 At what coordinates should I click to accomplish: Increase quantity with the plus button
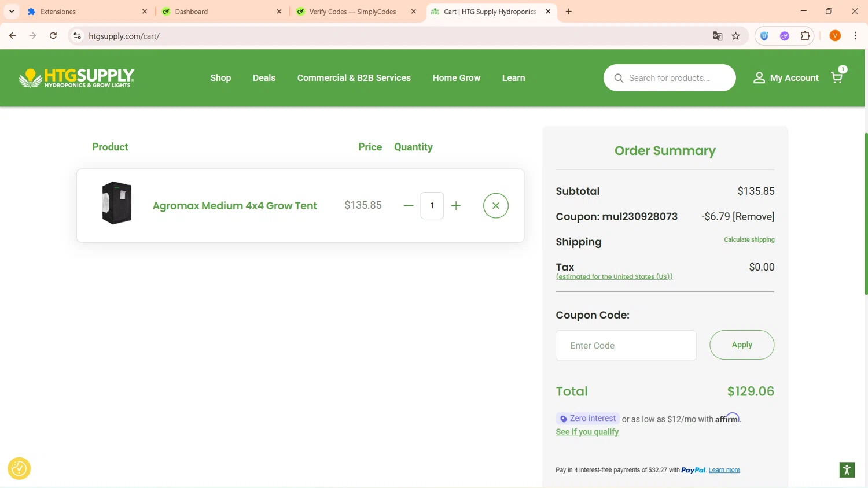456,205
